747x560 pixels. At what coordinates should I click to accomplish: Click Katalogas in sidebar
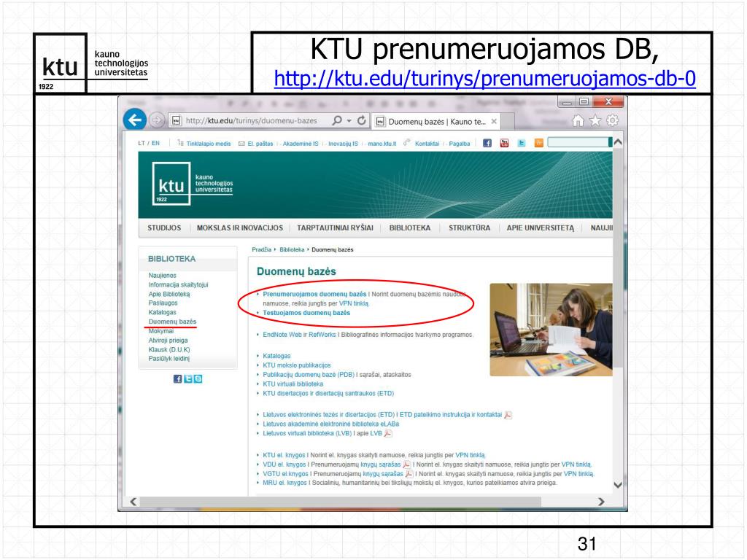pyautogui.click(x=162, y=312)
